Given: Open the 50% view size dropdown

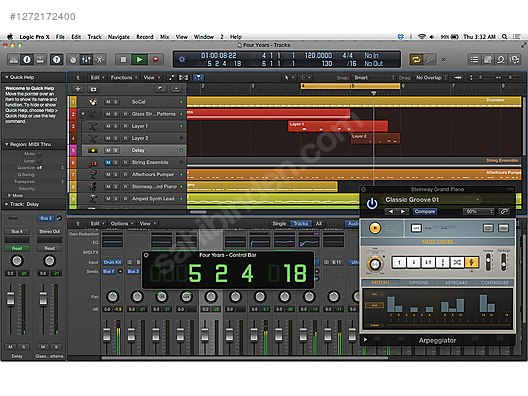Looking at the screenshot, I should click(478, 211).
